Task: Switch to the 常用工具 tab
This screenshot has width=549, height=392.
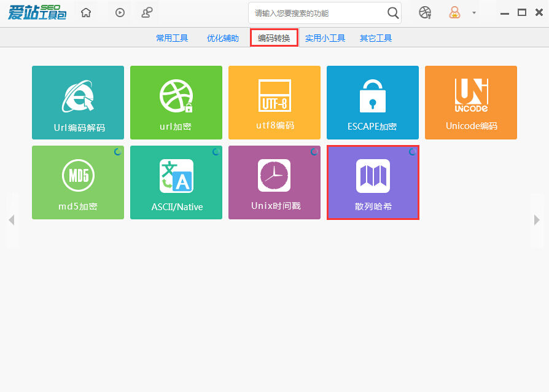Action: click(172, 37)
